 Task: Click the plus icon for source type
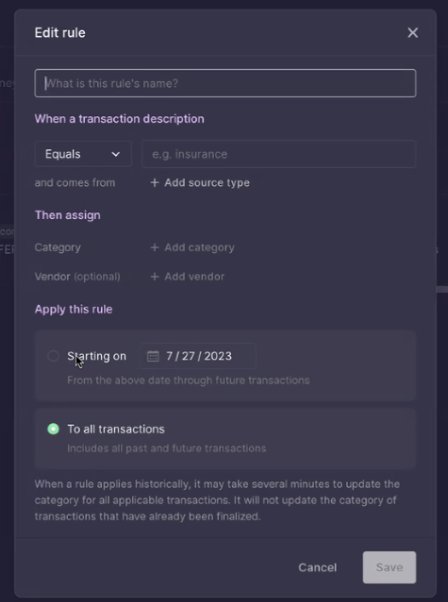point(154,182)
